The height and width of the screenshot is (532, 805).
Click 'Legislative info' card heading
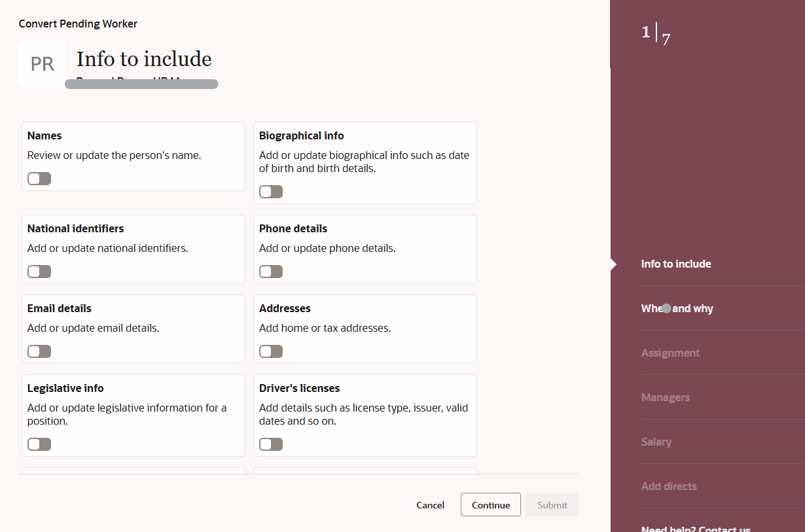pos(65,388)
